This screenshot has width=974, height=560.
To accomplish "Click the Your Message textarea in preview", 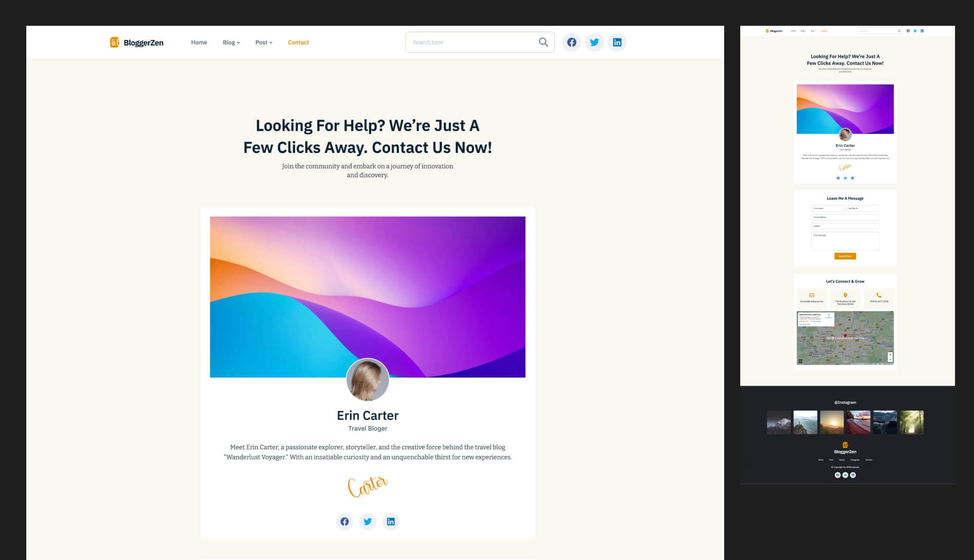I will click(845, 241).
